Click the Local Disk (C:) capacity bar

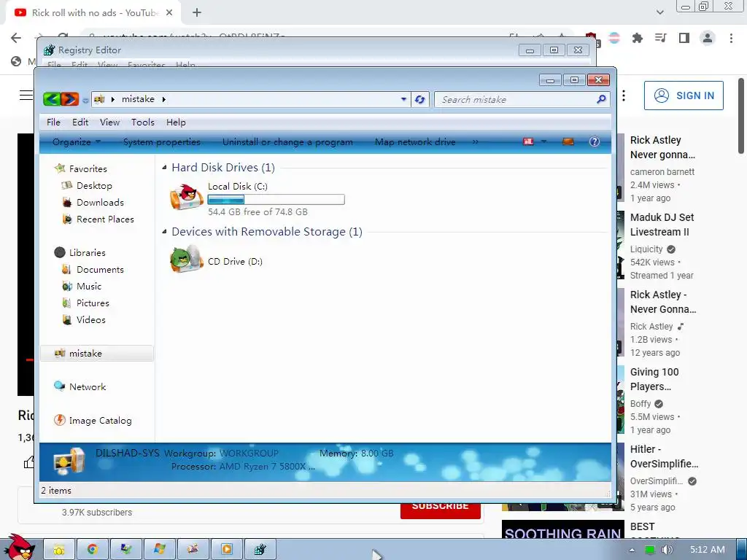276,200
